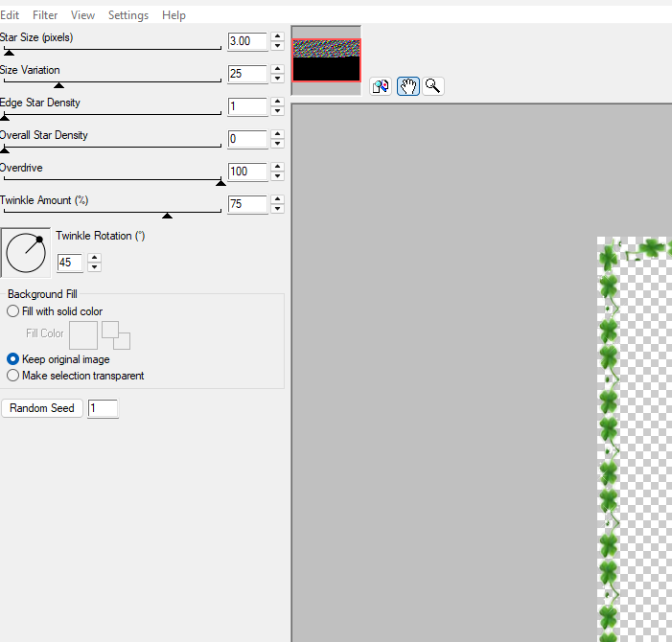The image size is (672, 642).
Task: Click the Twinkle Rotation angle dial
Action: tap(26, 252)
